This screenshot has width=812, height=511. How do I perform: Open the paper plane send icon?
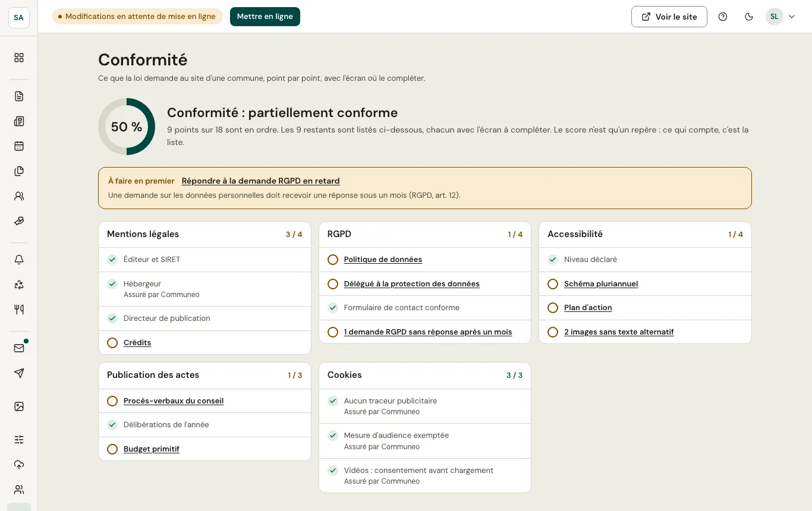coord(19,373)
